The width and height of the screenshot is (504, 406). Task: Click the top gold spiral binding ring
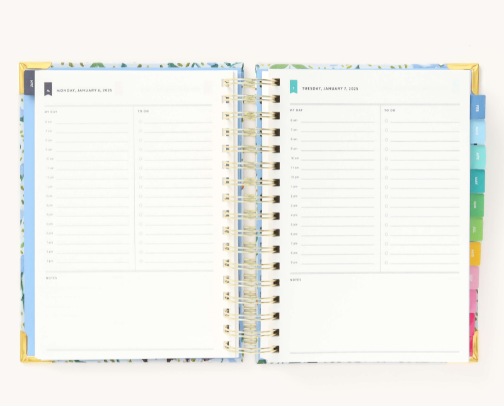(251, 82)
